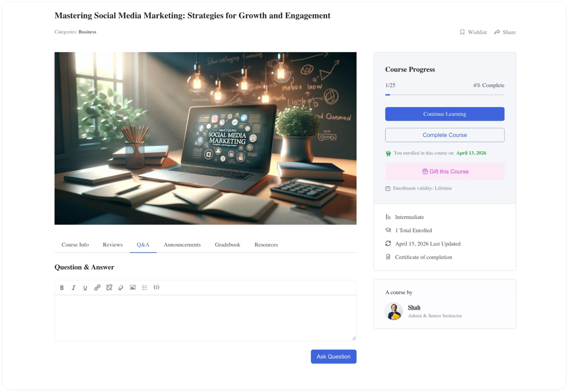This screenshot has width=568, height=392.
Task: Click the Admin & Senior Instructor text
Action: coord(435,316)
